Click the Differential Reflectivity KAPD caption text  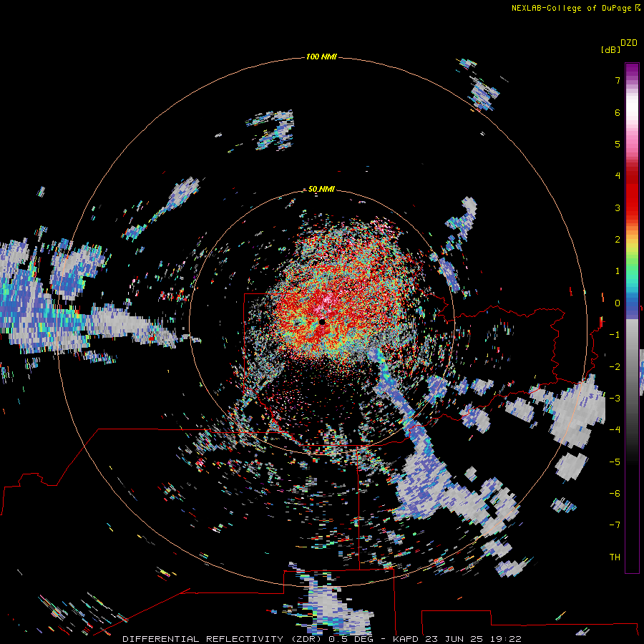coord(321,639)
